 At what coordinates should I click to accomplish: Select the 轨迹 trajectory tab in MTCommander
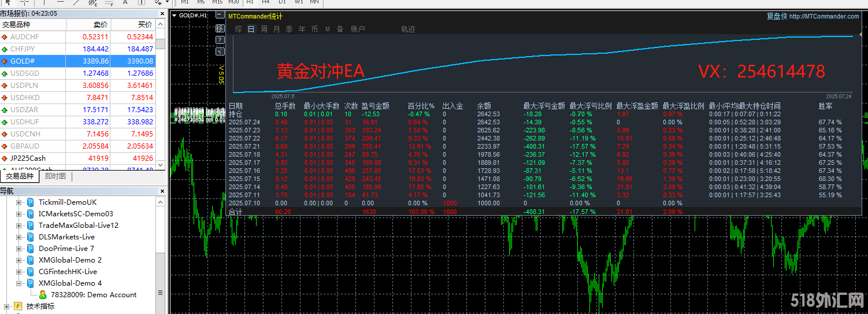[408, 29]
